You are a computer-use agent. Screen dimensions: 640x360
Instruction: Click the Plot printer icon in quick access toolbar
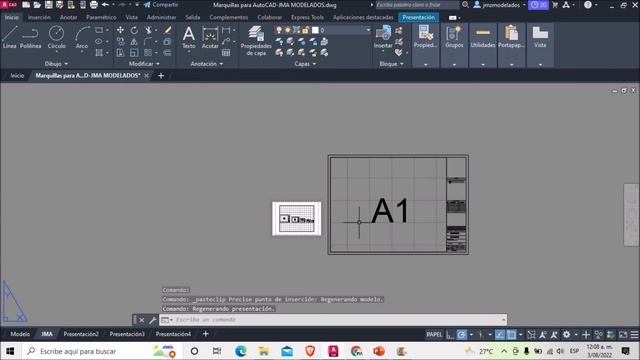[93, 5]
